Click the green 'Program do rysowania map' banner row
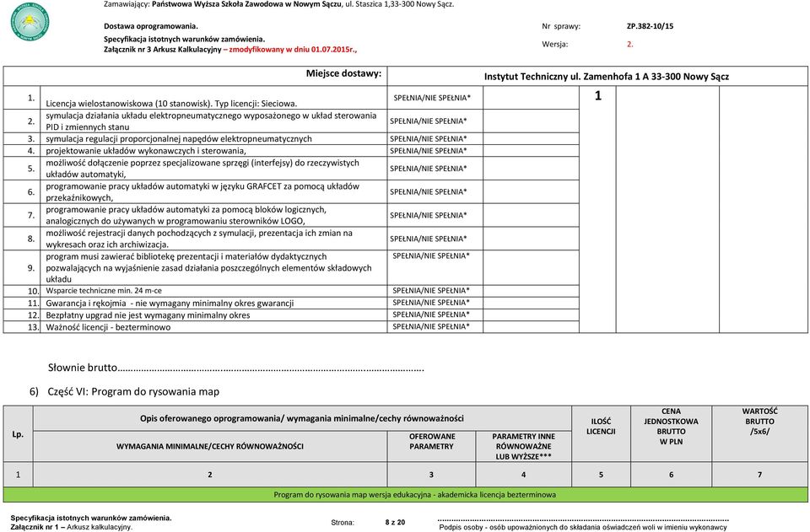Screen dimensions: 810x532 tap(406, 494)
